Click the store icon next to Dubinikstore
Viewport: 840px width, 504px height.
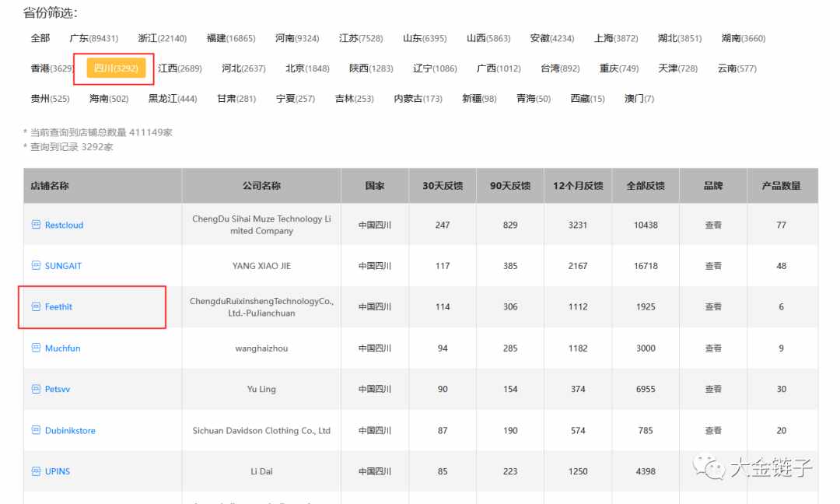tap(36, 430)
